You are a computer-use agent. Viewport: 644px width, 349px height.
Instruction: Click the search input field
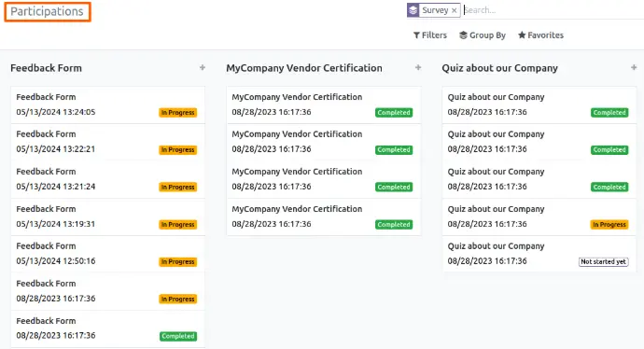553,10
